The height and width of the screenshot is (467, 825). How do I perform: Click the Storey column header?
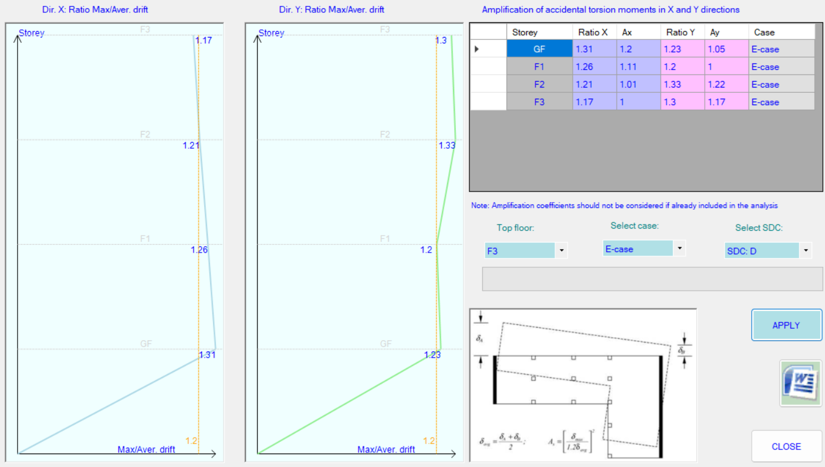pos(539,32)
